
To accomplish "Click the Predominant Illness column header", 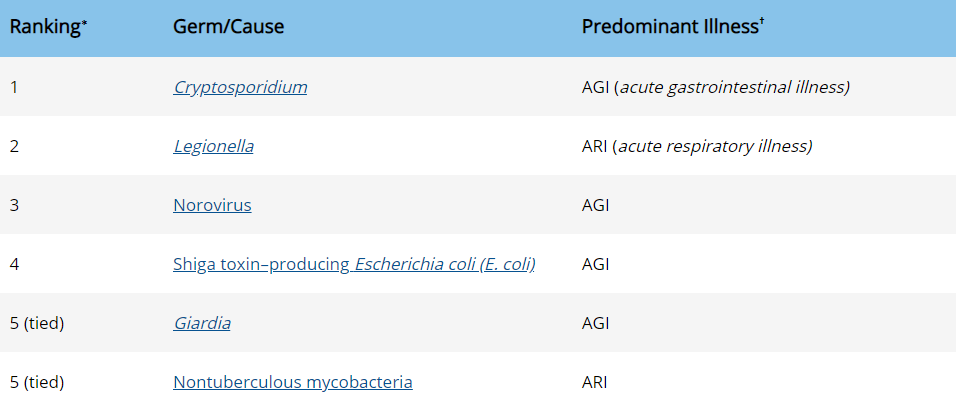I will pos(673,27).
